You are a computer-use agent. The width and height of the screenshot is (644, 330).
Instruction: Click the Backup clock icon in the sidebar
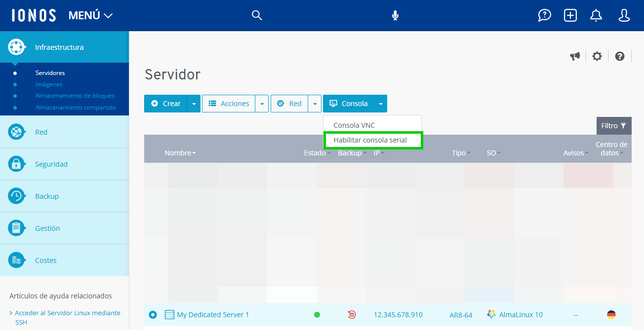coord(17,196)
